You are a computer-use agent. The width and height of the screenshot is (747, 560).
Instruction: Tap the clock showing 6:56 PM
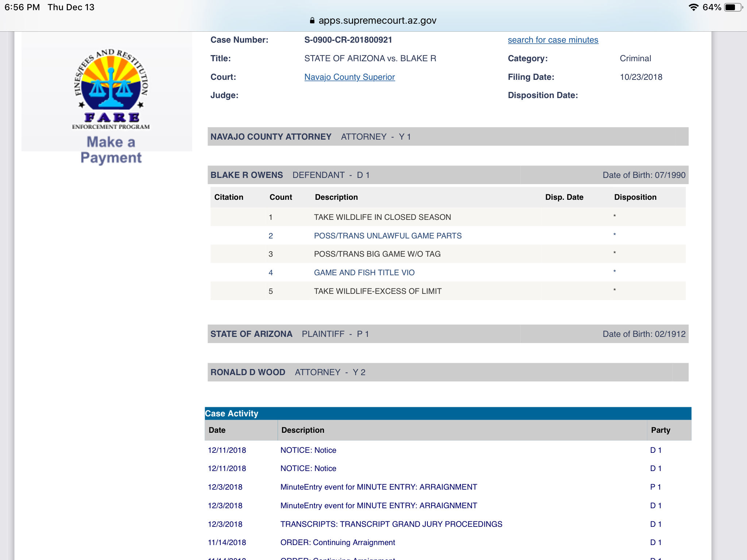(22, 7)
